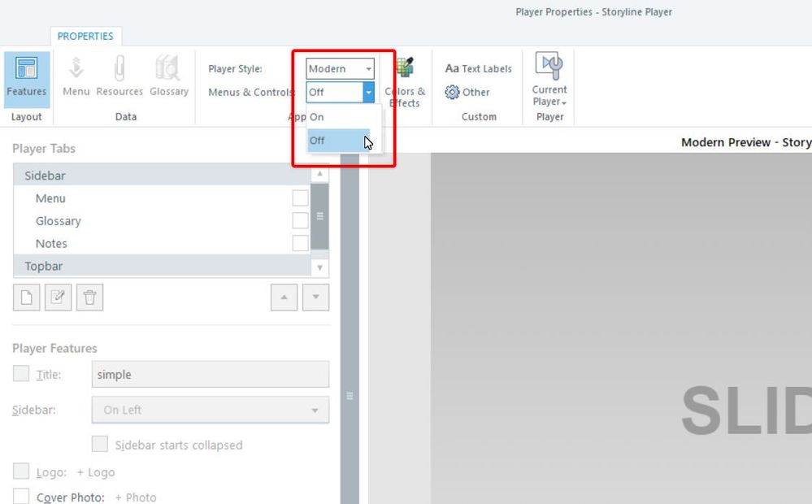
Task: Open the Glossary book icon
Action: pos(169,76)
